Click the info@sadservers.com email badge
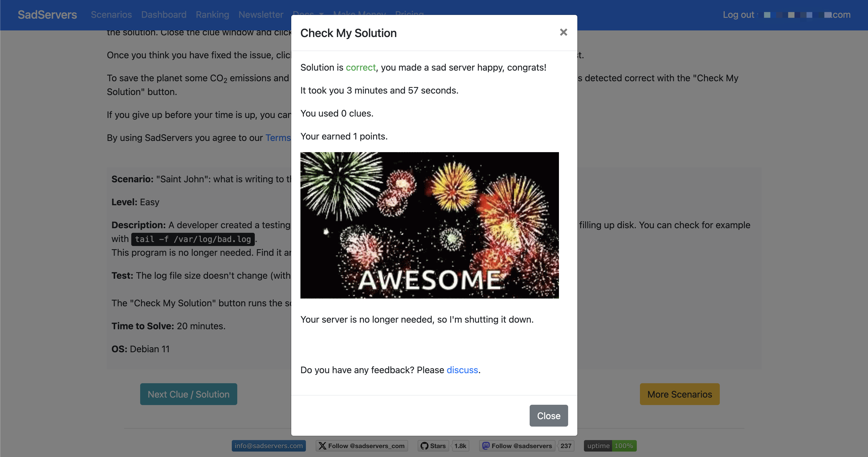The image size is (868, 457). click(269, 446)
